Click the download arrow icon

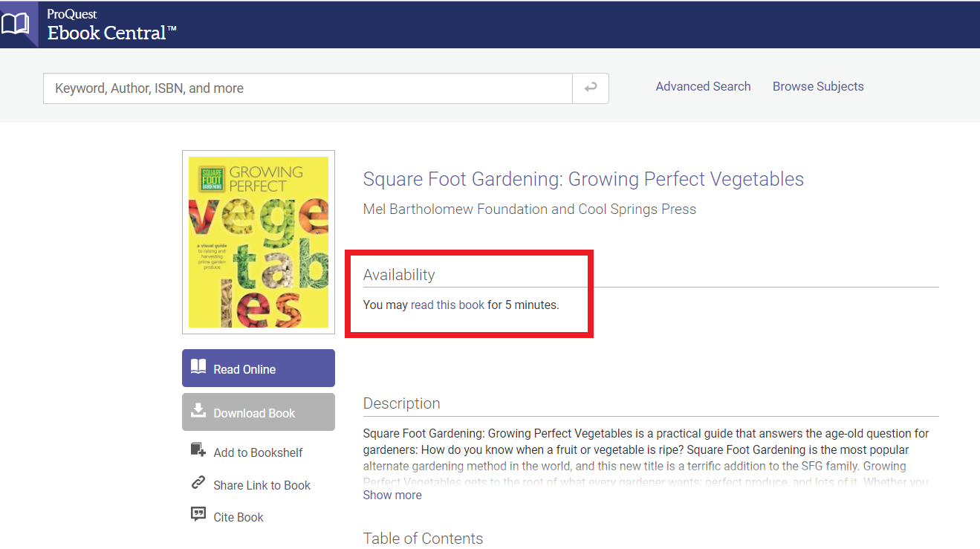coord(198,412)
